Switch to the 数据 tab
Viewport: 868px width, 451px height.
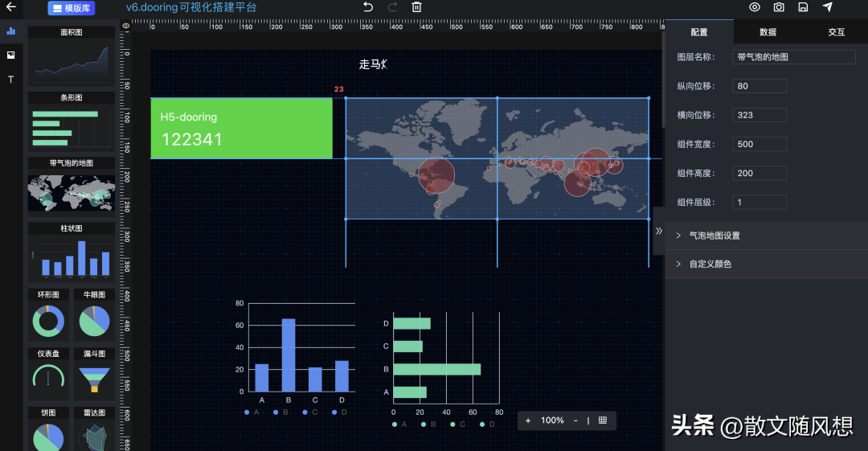[x=768, y=32]
